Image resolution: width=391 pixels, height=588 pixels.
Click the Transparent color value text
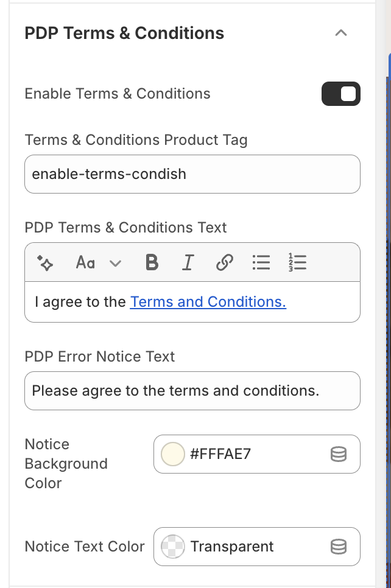pos(232,547)
